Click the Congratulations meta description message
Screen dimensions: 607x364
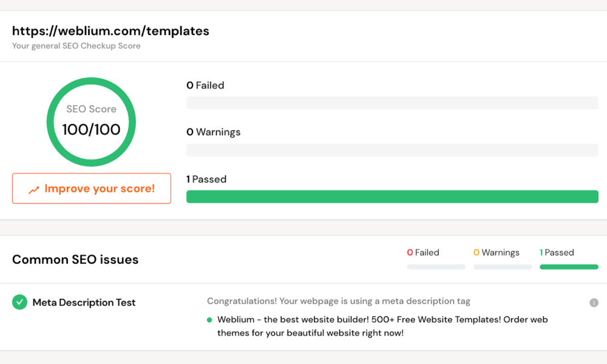[x=338, y=301]
